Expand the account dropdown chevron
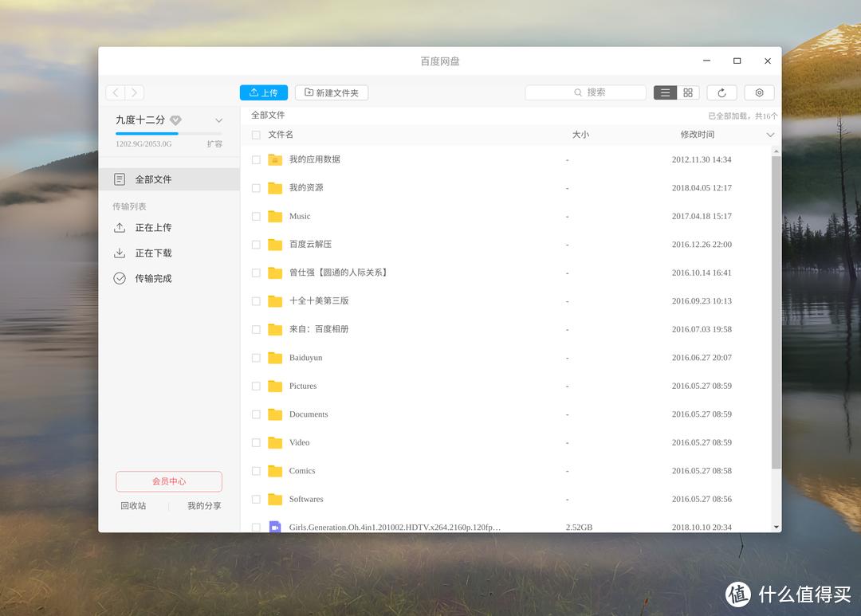Screen dimensions: 861x616 [218, 120]
